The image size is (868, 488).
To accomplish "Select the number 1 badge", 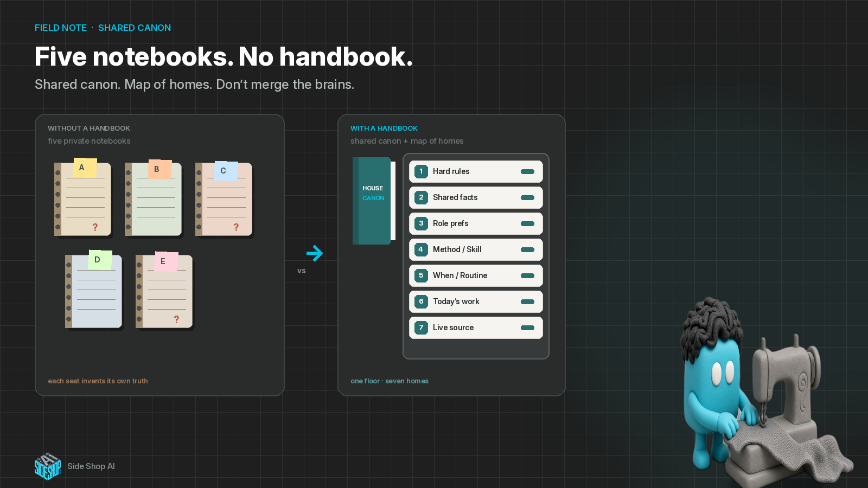I will [421, 171].
